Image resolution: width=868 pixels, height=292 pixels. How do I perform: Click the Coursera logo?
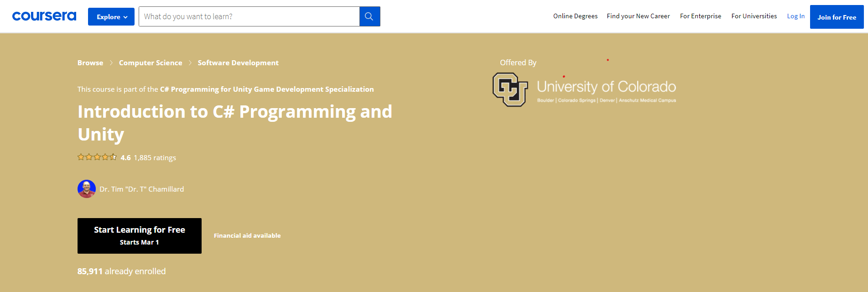(x=44, y=16)
